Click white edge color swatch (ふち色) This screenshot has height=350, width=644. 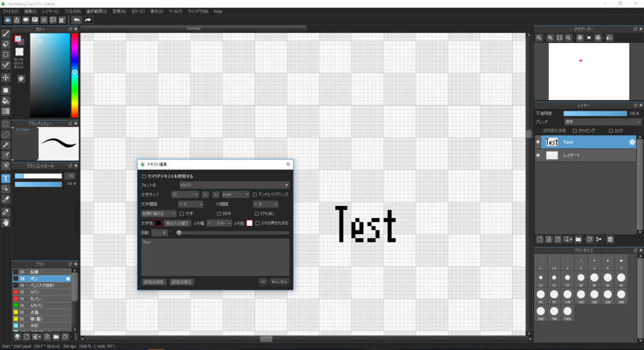[x=249, y=223]
